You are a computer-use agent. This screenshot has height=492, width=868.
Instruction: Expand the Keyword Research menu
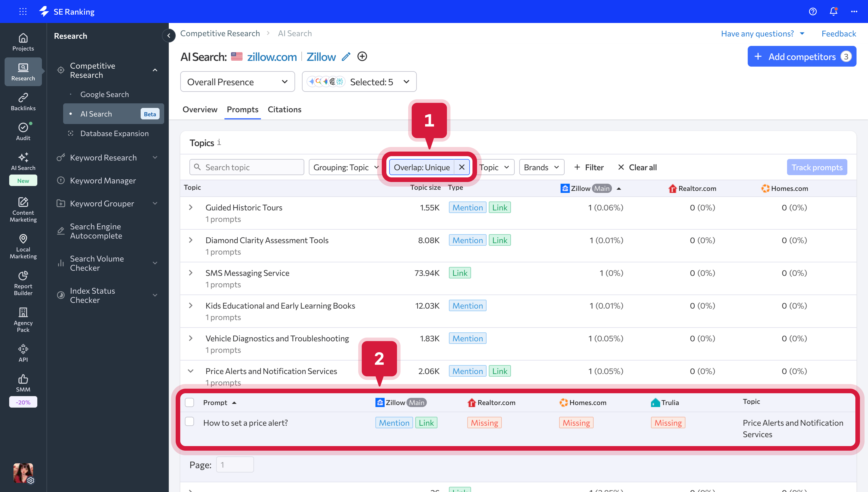coord(155,158)
